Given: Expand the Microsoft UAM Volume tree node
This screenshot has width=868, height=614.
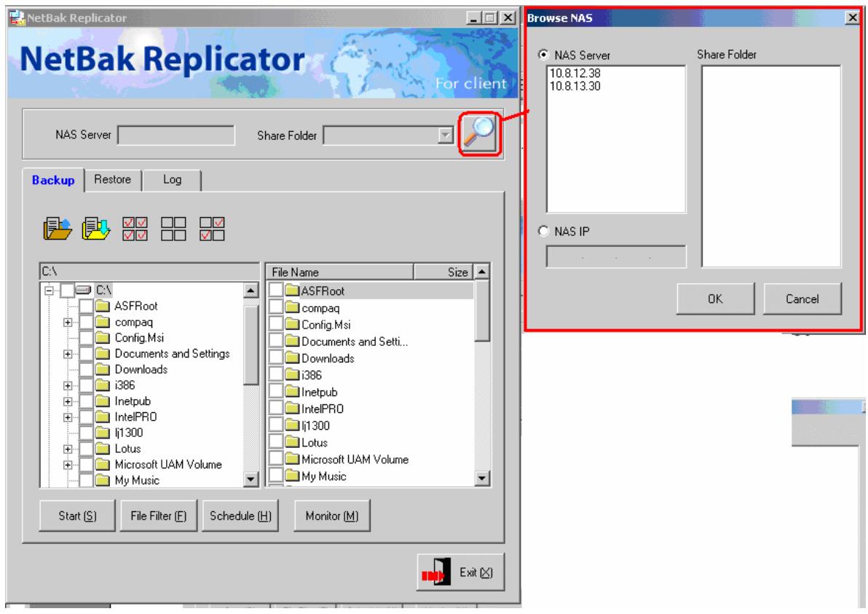Looking at the screenshot, I should pyautogui.click(x=68, y=465).
